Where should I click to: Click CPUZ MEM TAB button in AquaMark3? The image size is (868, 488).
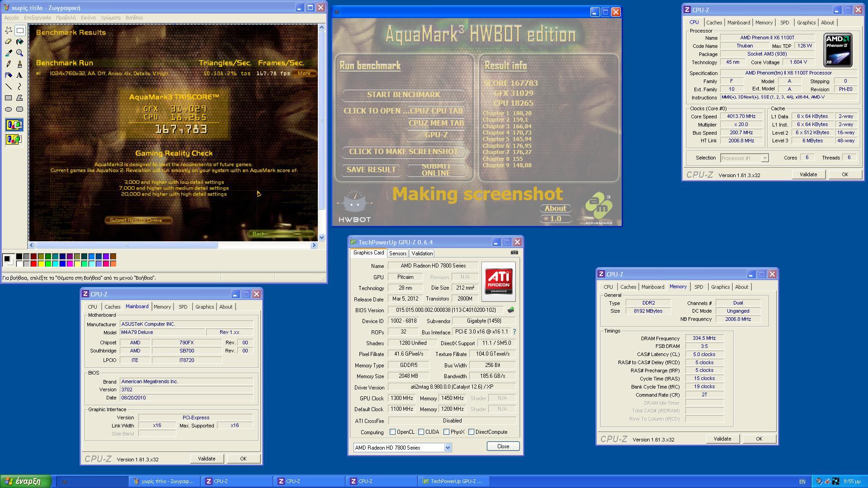[436, 123]
